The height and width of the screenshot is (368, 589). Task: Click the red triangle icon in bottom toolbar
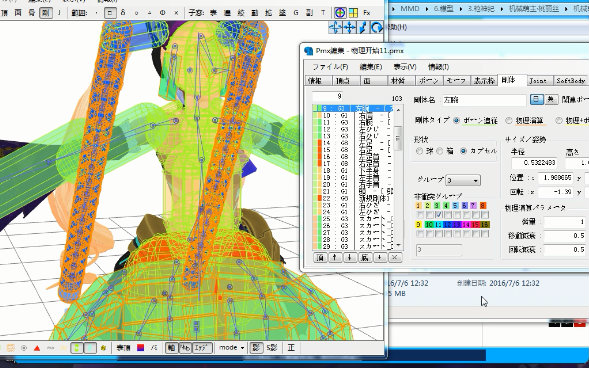point(37,348)
